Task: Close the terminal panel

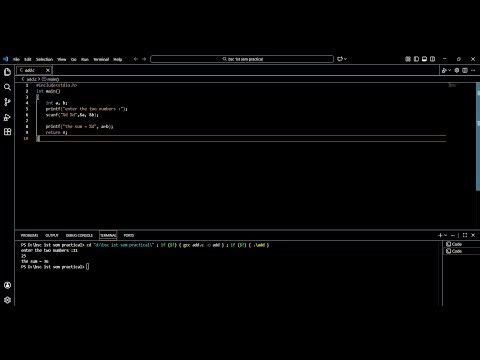Action: click(473, 235)
